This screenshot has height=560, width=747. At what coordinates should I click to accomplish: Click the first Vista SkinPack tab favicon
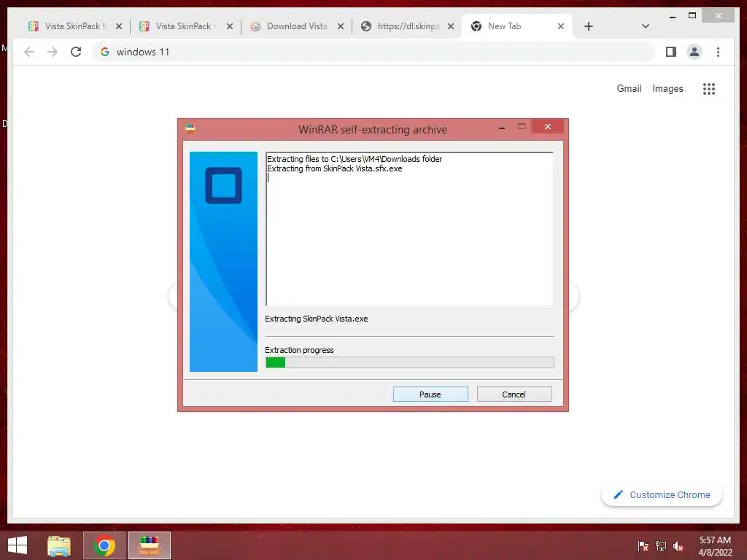click(34, 26)
